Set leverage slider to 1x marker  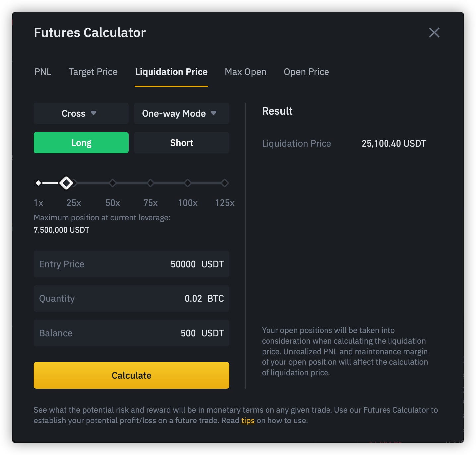[x=38, y=183]
